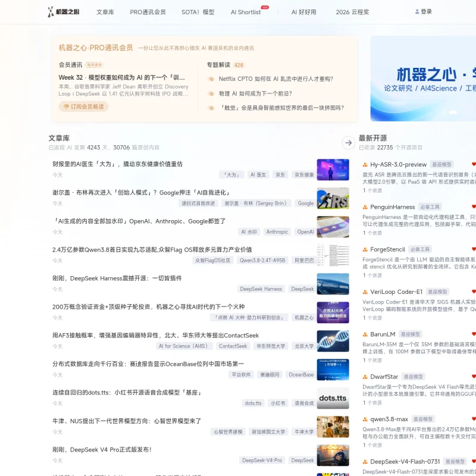
Task: Click the heart icon on DeepSeek-V4-Flash-0731
Action: [x=474, y=462]
